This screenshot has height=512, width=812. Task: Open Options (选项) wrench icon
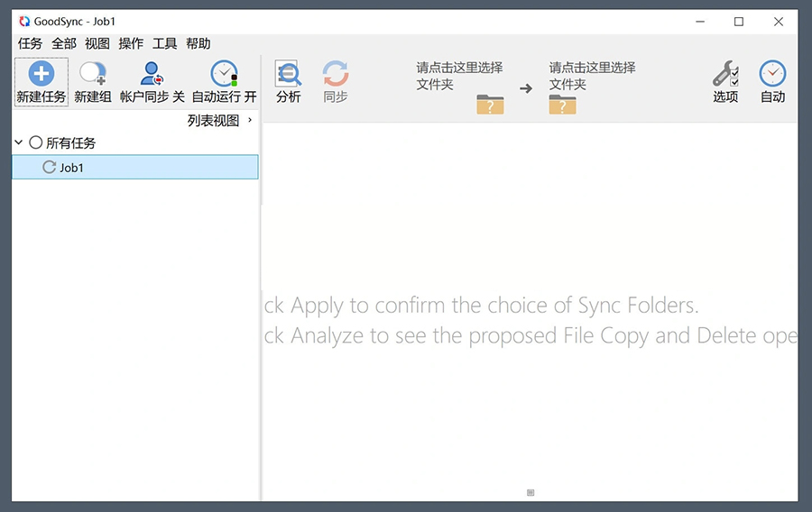coord(725,74)
